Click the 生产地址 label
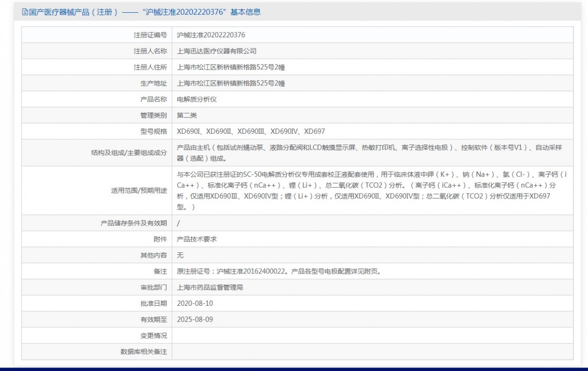Screen dimensions: 588x371 pos(153,83)
